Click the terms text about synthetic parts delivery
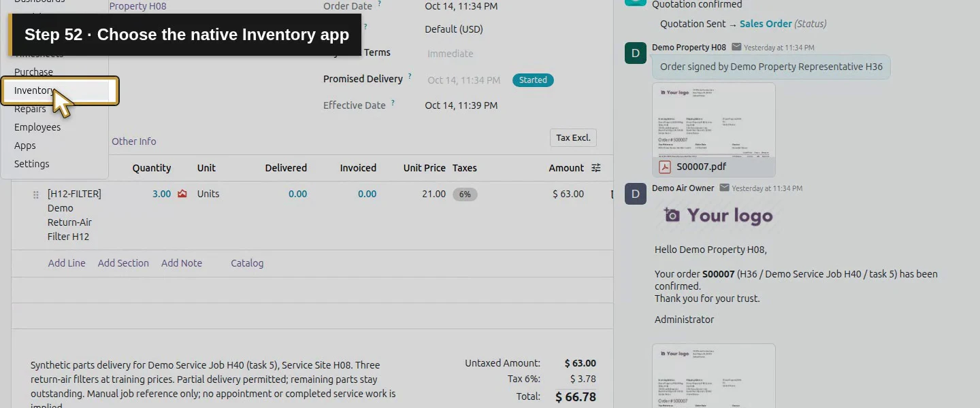This screenshot has height=408, width=980. pos(213,384)
